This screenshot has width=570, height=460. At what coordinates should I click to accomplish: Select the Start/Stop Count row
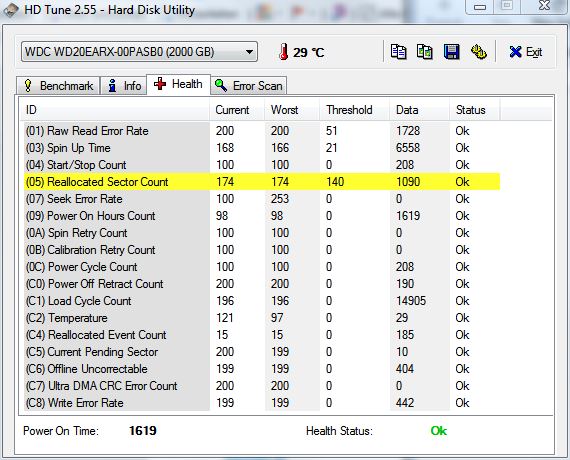[x=262, y=165]
